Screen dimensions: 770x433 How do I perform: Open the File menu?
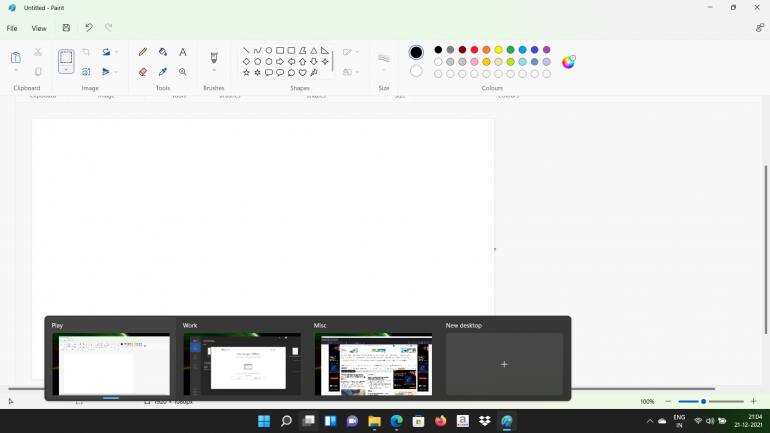click(x=12, y=28)
